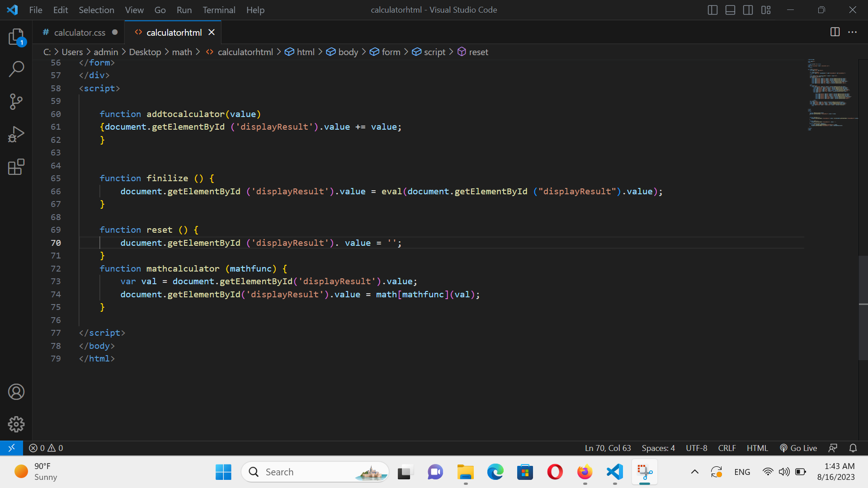The width and height of the screenshot is (868, 488).
Task: Open editor More Actions ellipsis
Action: (x=852, y=32)
